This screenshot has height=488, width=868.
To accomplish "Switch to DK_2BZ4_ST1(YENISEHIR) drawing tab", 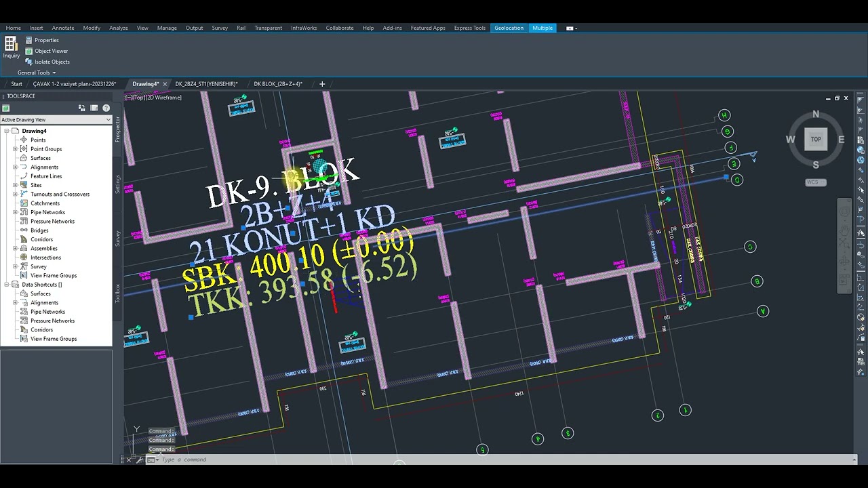I will (206, 84).
